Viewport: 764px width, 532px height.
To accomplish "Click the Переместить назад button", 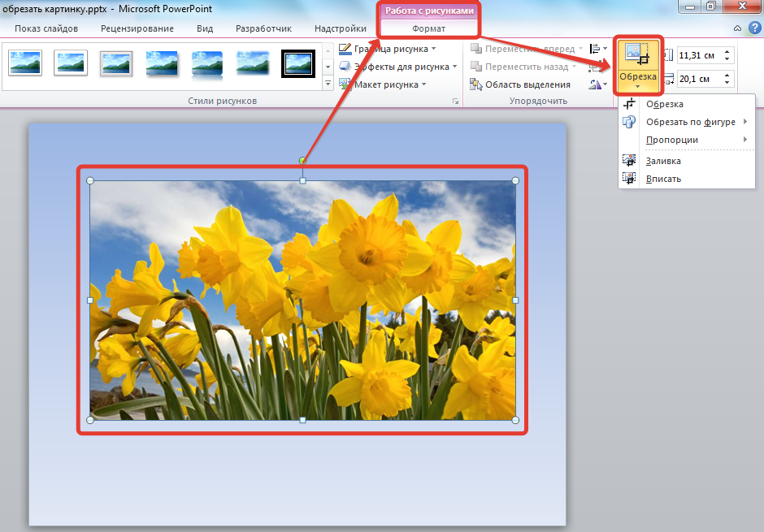I will pos(519,67).
